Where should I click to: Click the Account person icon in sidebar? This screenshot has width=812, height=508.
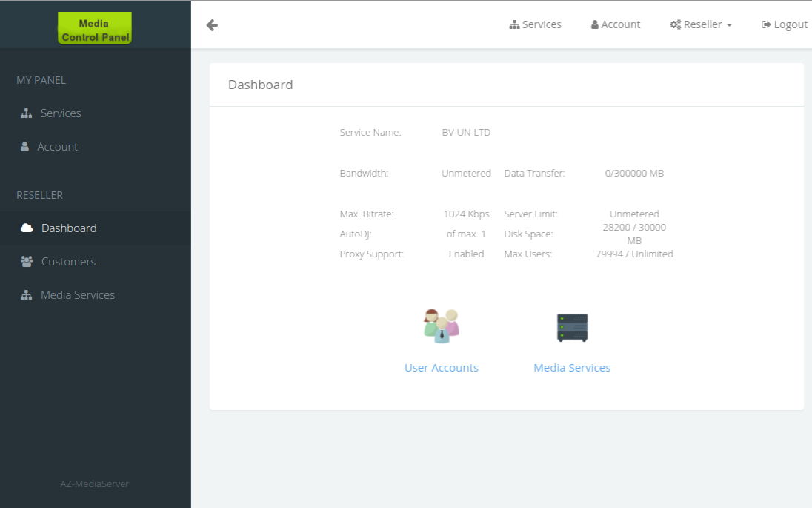click(x=24, y=147)
